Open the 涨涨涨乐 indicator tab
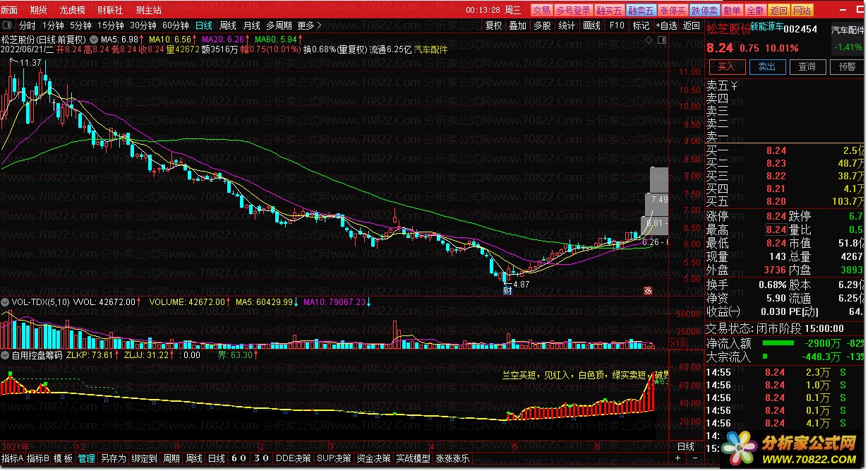868x471 pixels. 453,459
